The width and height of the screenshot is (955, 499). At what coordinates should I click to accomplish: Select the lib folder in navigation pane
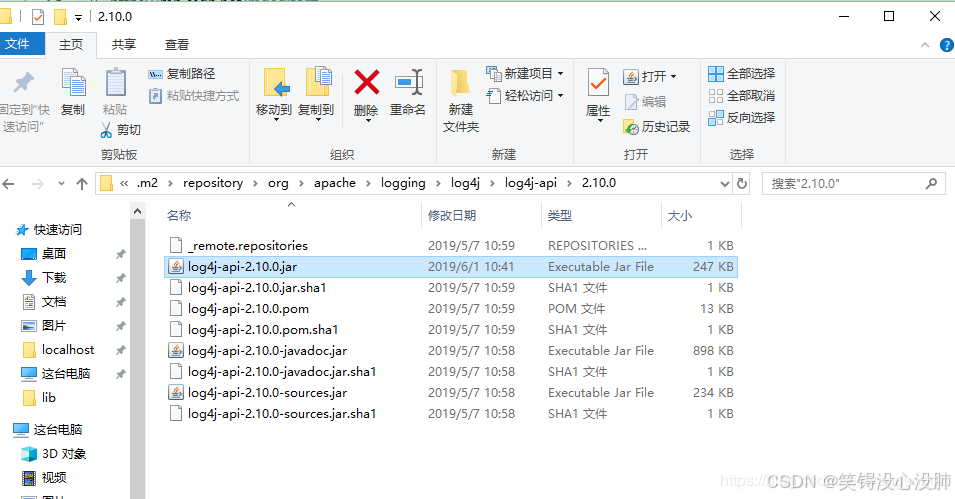[40, 398]
